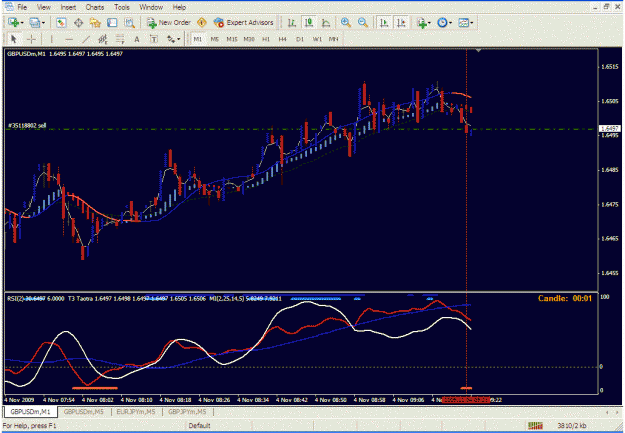The height and width of the screenshot is (433, 625).
Task: Switch chart to candlesticks mode
Action: (309, 23)
